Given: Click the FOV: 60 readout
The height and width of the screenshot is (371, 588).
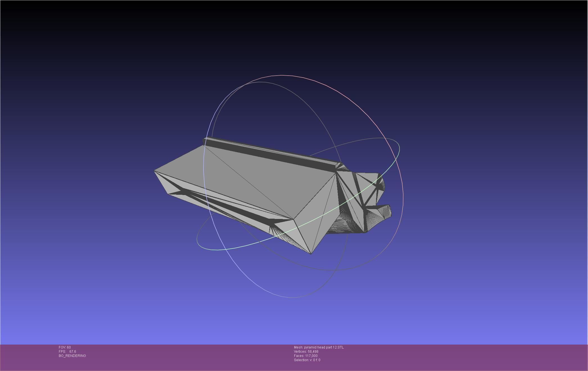Looking at the screenshot, I should 65,347.
